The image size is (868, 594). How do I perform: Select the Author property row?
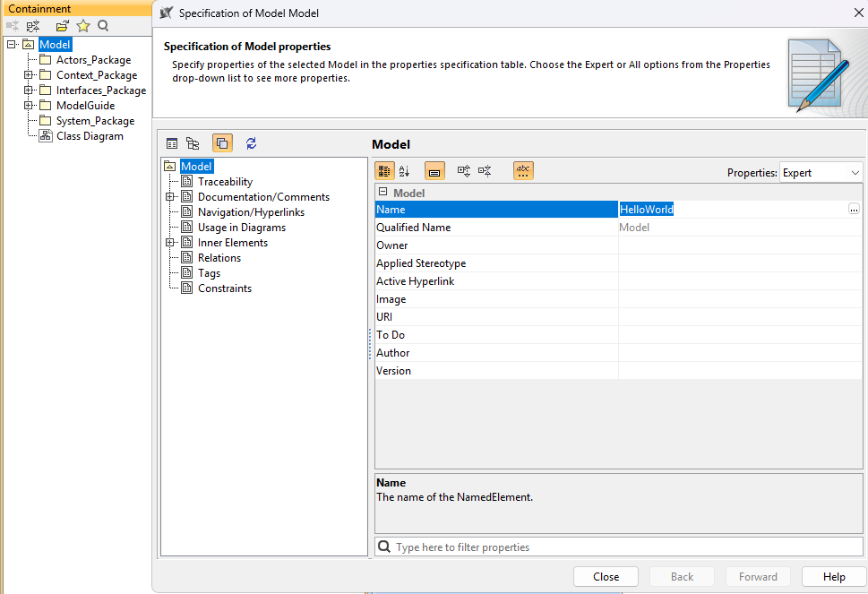click(x=618, y=353)
